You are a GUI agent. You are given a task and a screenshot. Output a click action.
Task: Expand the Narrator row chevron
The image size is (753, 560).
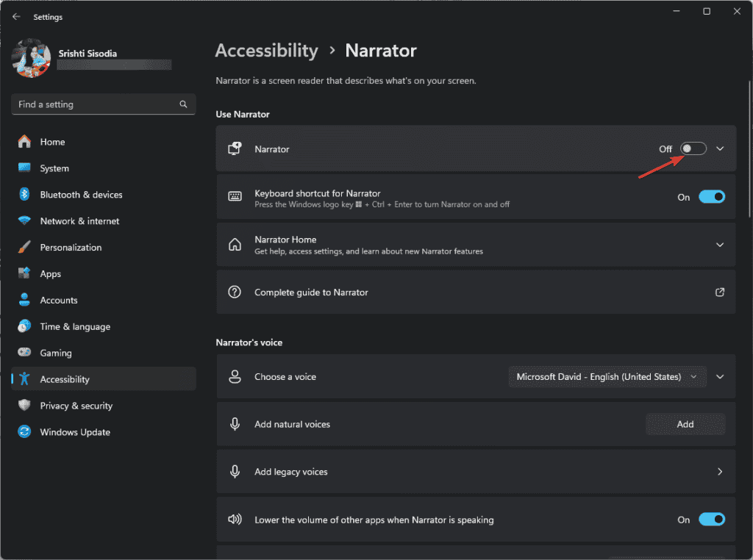(x=720, y=149)
